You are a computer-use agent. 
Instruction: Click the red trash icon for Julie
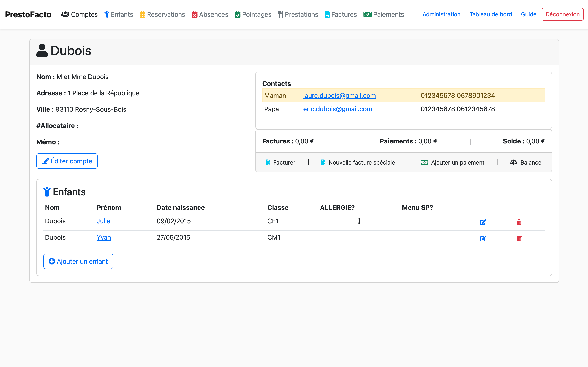519,222
